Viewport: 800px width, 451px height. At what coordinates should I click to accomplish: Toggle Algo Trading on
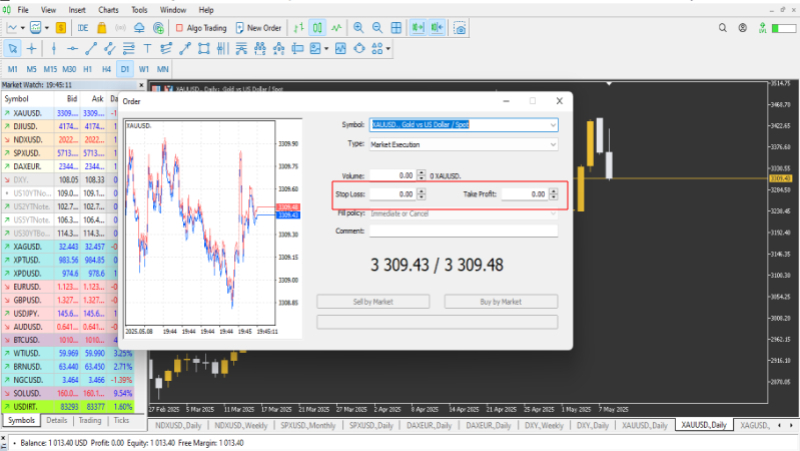(x=201, y=28)
